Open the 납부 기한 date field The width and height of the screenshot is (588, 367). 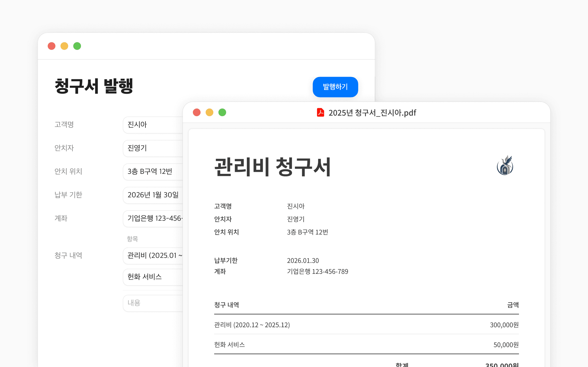[x=153, y=195]
